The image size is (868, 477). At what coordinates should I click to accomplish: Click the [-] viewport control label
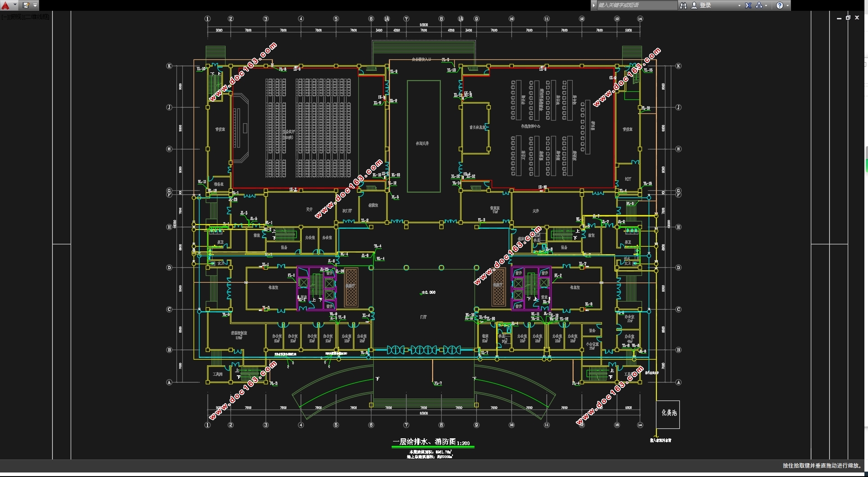pyautogui.click(x=5, y=17)
